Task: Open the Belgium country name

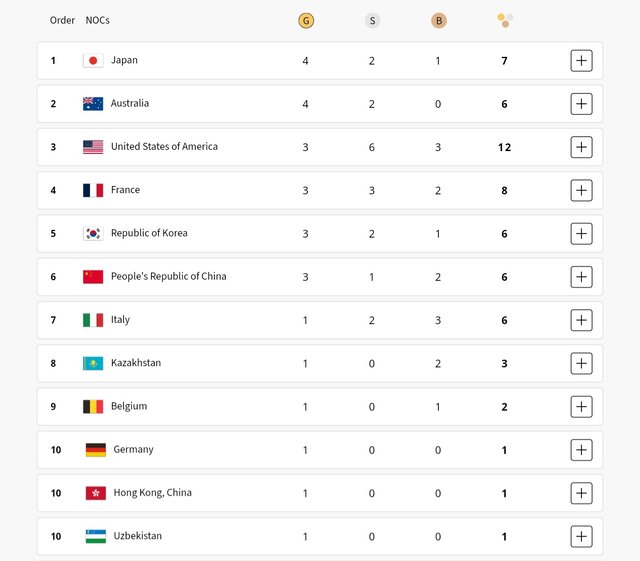Action: pyautogui.click(x=129, y=406)
